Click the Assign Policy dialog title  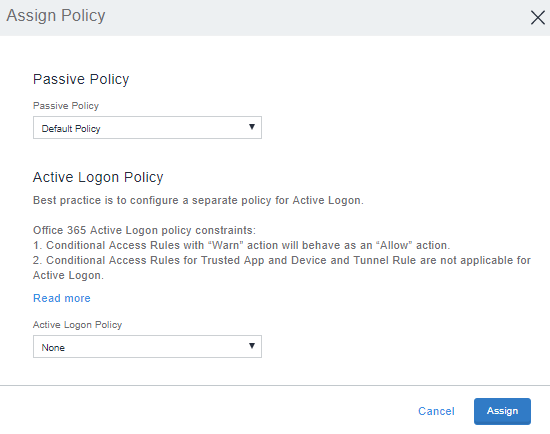(56, 16)
